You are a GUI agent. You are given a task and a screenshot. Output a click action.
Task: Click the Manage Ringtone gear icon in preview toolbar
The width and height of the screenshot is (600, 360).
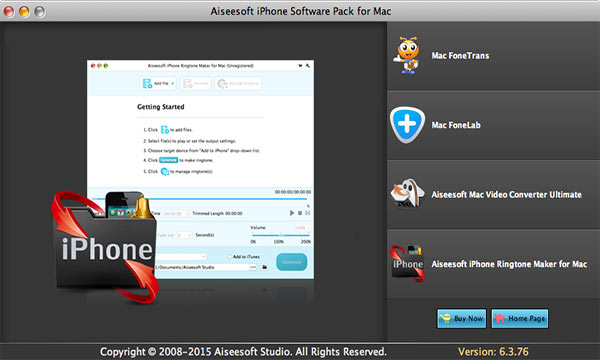222,83
